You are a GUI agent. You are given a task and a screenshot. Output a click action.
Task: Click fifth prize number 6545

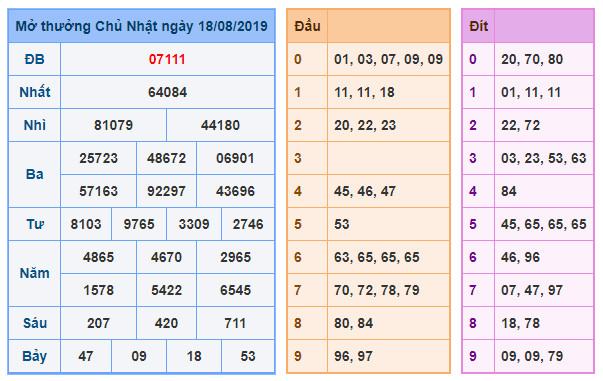point(235,290)
